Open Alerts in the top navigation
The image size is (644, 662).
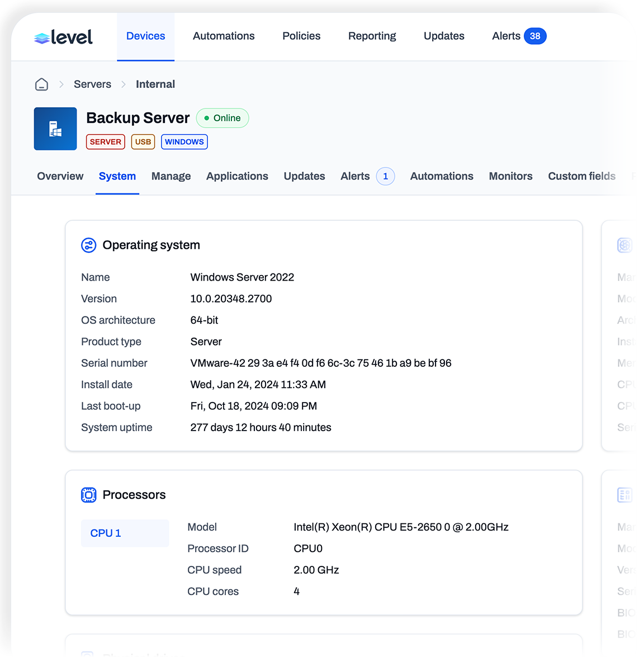click(x=506, y=36)
